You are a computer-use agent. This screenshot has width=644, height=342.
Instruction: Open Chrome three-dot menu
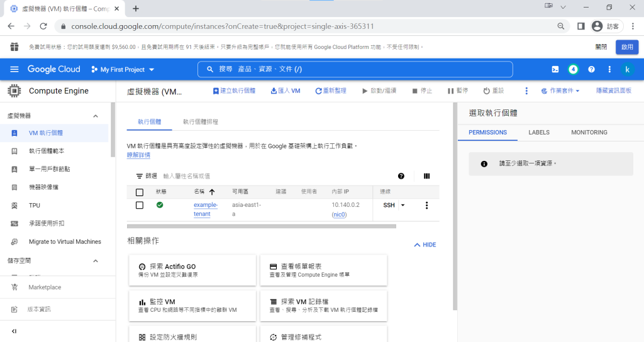[633, 26]
